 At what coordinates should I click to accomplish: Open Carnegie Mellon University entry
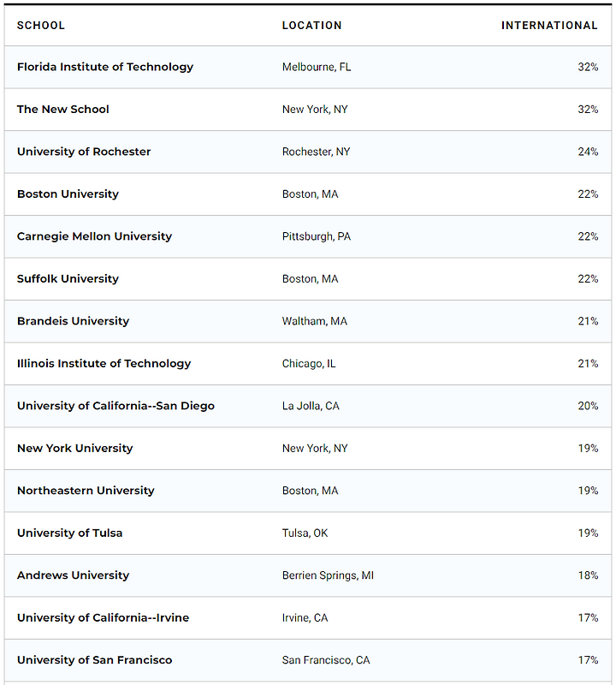click(94, 236)
